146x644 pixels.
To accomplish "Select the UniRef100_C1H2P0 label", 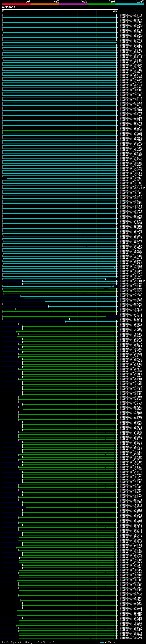I will [x=131, y=603].
